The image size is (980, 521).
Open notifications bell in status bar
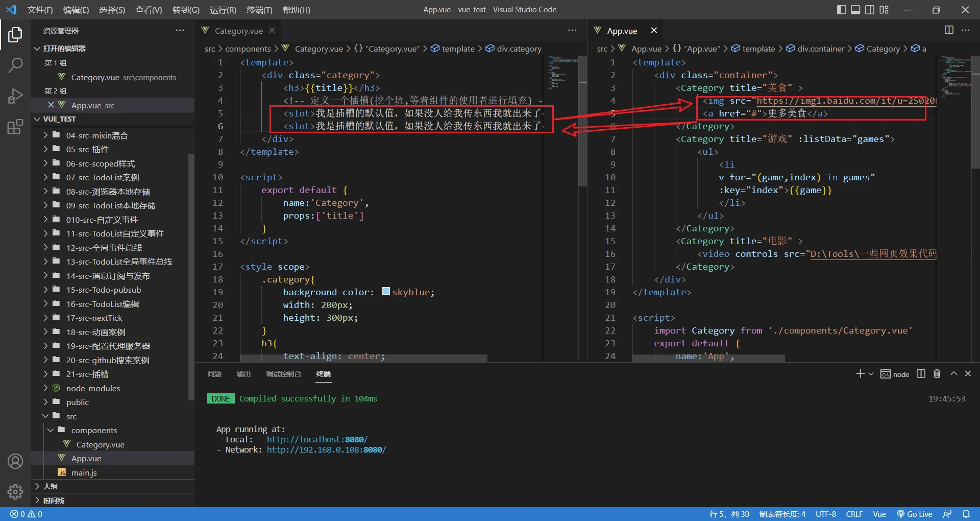[966, 514]
